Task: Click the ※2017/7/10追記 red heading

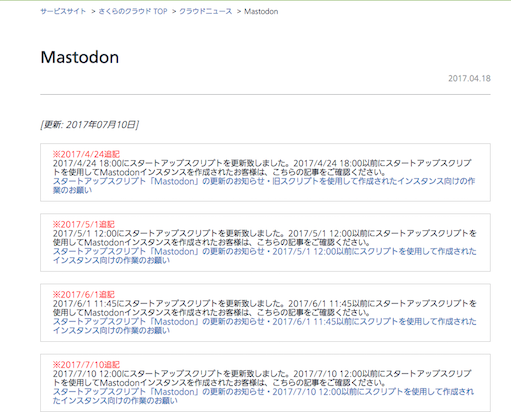Action: point(86,364)
